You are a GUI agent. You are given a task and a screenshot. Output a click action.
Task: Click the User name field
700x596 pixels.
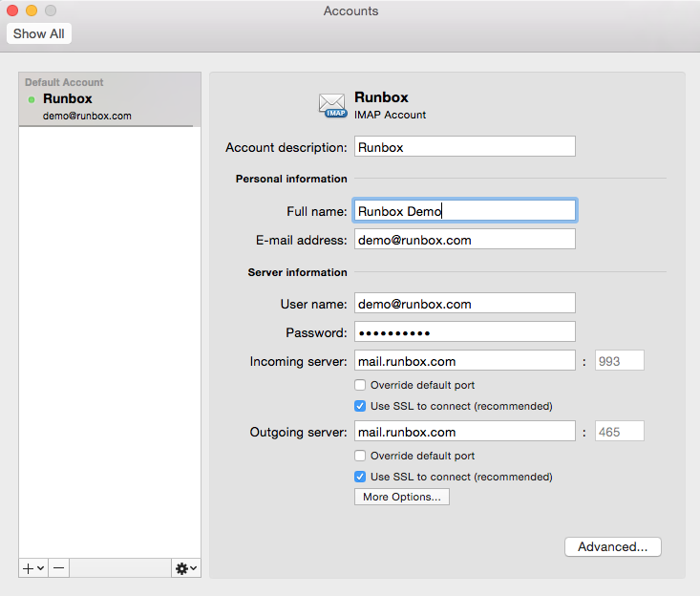[x=464, y=303]
